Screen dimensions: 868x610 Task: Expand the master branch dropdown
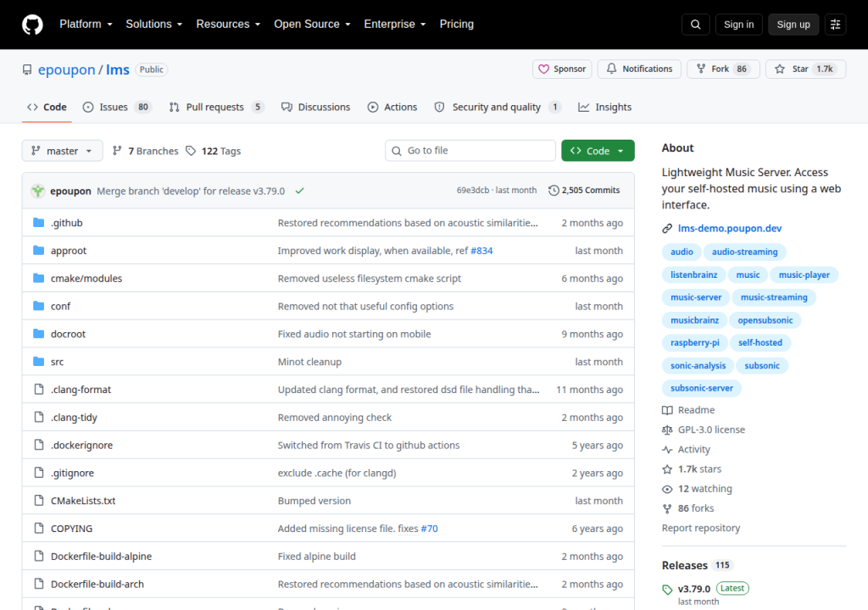point(62,151)
